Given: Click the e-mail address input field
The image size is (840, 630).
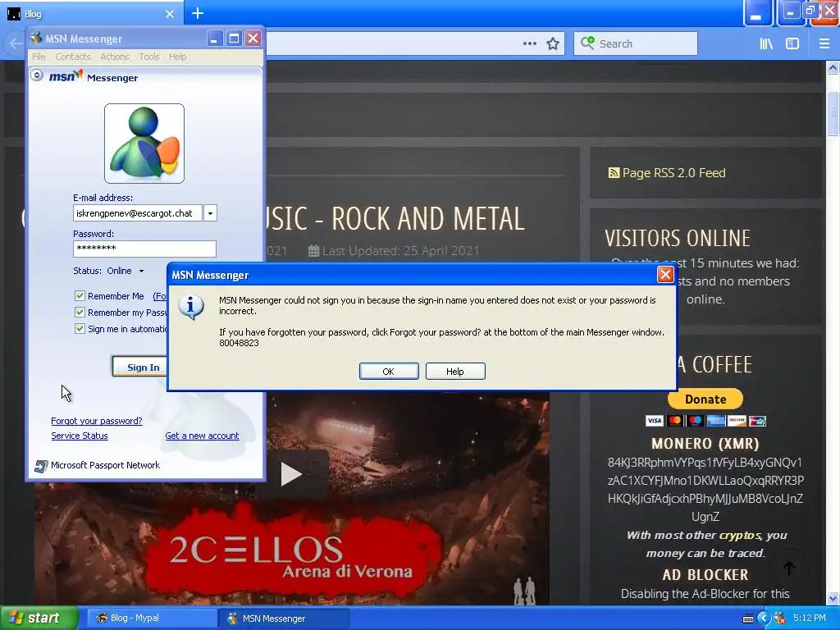Looking at the screenshot, I should click(x=138, y=213).
